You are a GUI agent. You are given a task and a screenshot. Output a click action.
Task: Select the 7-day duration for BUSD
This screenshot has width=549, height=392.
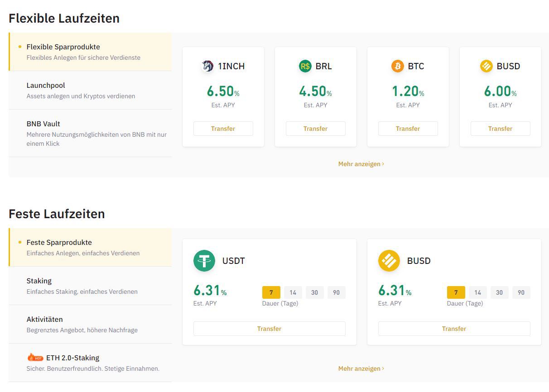456,292
